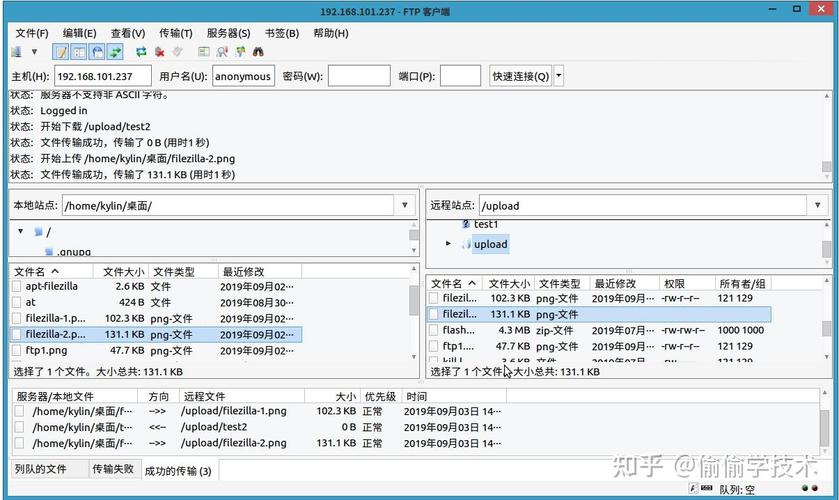Open filename filters dialog icon
This screenshot has height=500, width=839.
point(203,52)
